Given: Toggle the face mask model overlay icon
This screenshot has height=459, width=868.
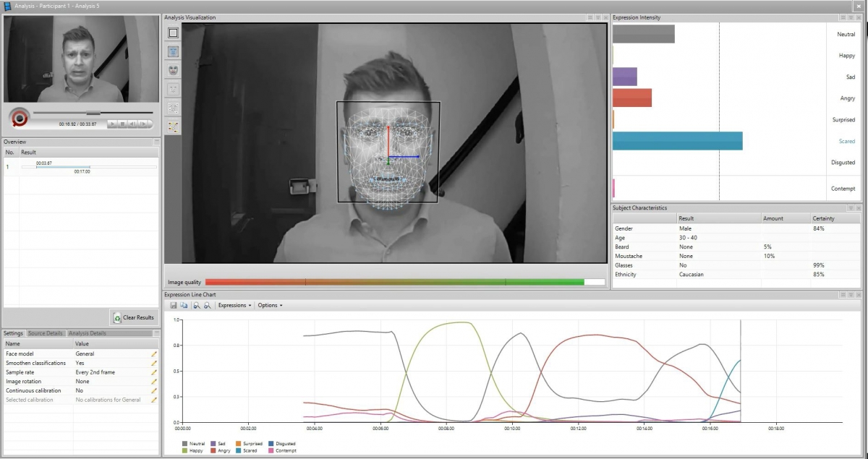Looking at the screenshot, I should (x=173, y=70).
